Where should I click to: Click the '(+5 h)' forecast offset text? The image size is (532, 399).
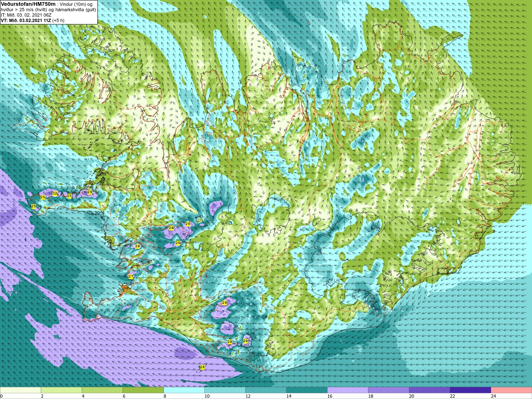click(59, 20)
